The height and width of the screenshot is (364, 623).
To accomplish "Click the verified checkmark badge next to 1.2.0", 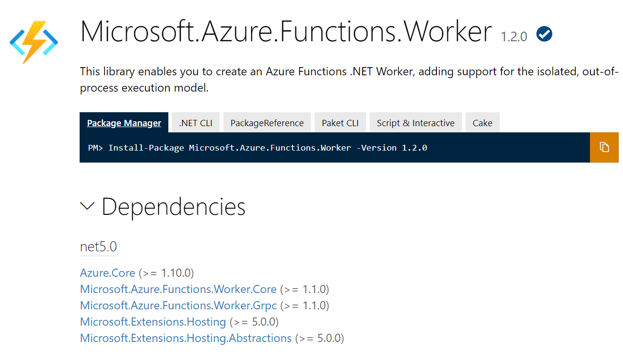I will pos(544,34).
